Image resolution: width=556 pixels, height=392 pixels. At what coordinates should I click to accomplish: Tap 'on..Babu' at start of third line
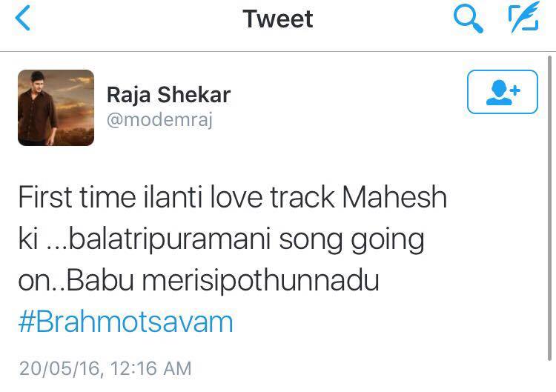(76, 281)
